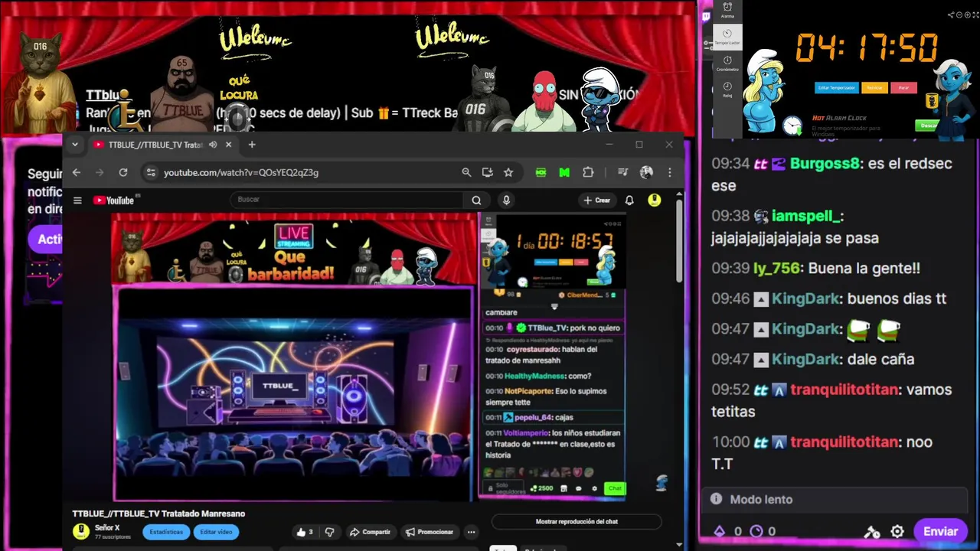Open the Señor X channel name
The width and height of the screenshot is (980, 551).
(107, 528)
